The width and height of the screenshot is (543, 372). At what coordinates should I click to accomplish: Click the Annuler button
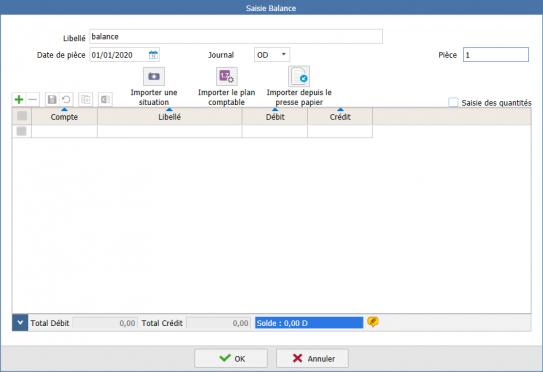tap(312, 358)
